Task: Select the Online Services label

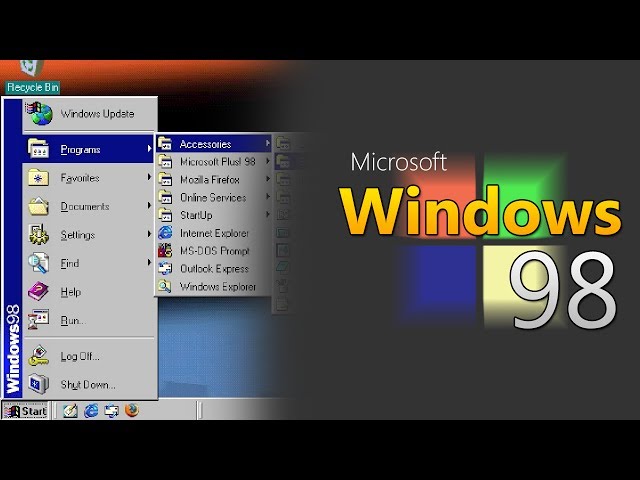Action: click(213, 198)
